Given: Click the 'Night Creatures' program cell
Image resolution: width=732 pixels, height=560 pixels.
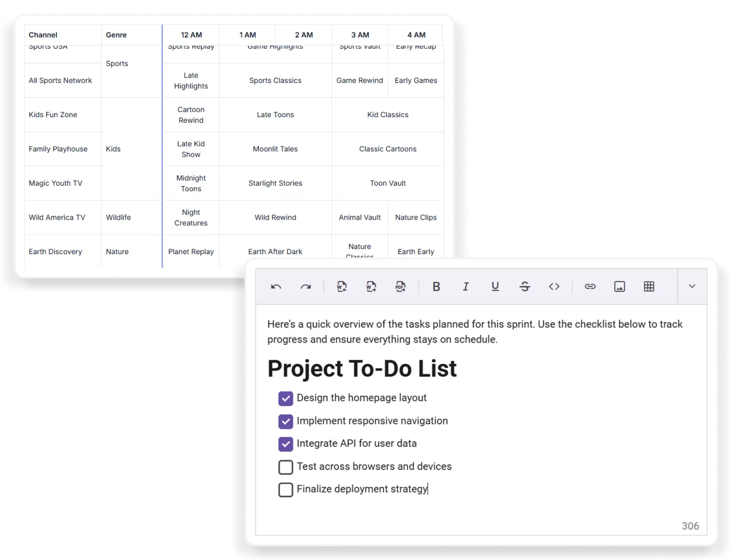Looking at the screenshot, I should coord(191,218).
